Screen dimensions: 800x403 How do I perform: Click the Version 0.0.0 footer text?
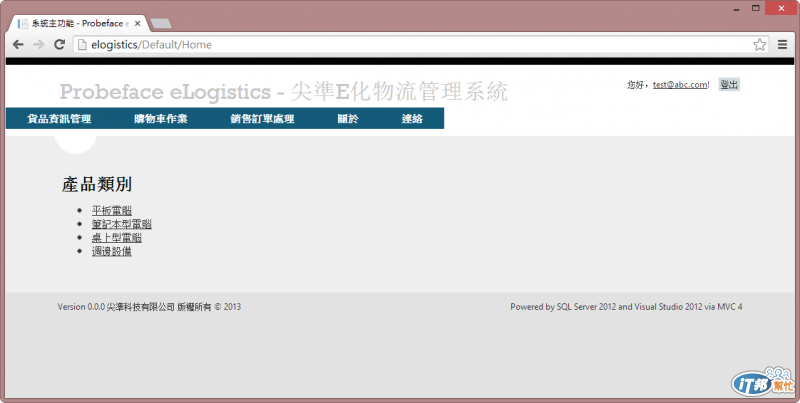[149, 307]
